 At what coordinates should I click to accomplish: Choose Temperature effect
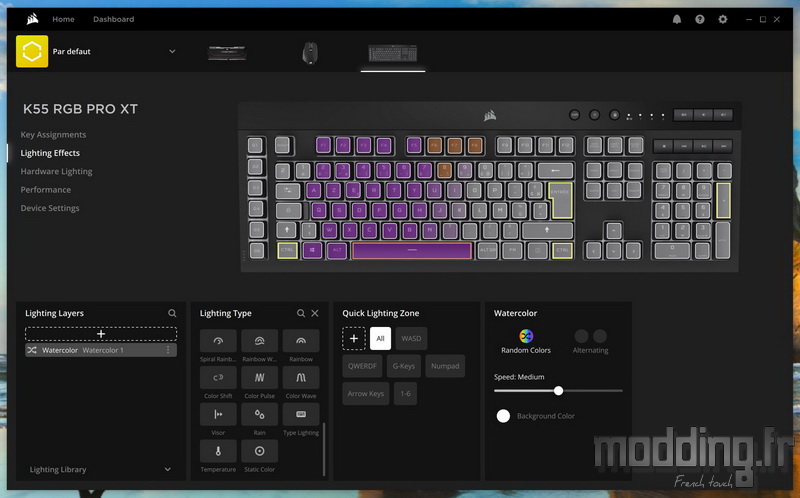(x=218, y=451)
